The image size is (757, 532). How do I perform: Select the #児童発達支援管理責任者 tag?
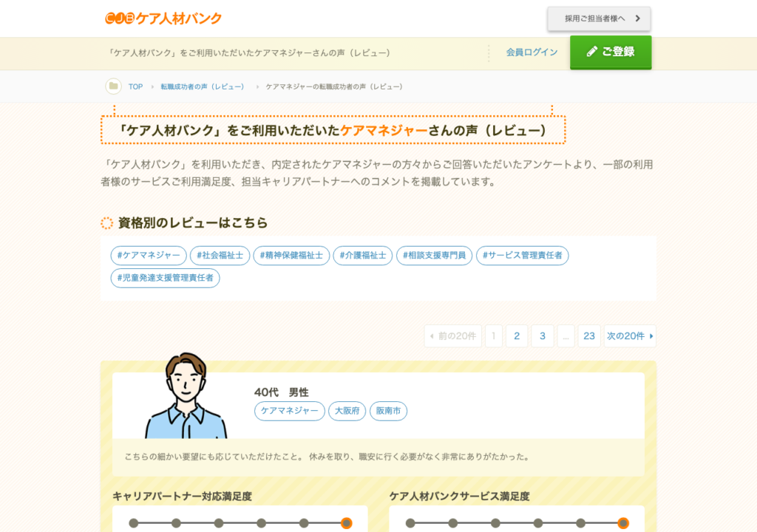165,278
